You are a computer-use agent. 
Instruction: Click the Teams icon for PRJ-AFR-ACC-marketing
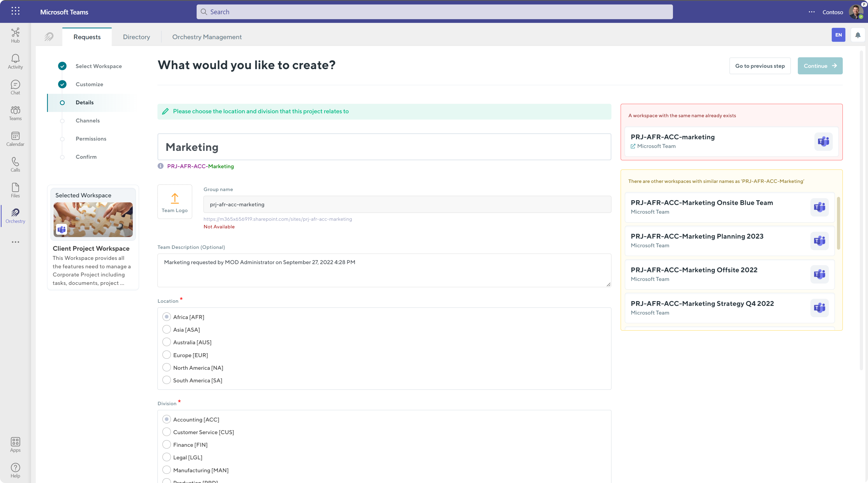pos(823,142)
